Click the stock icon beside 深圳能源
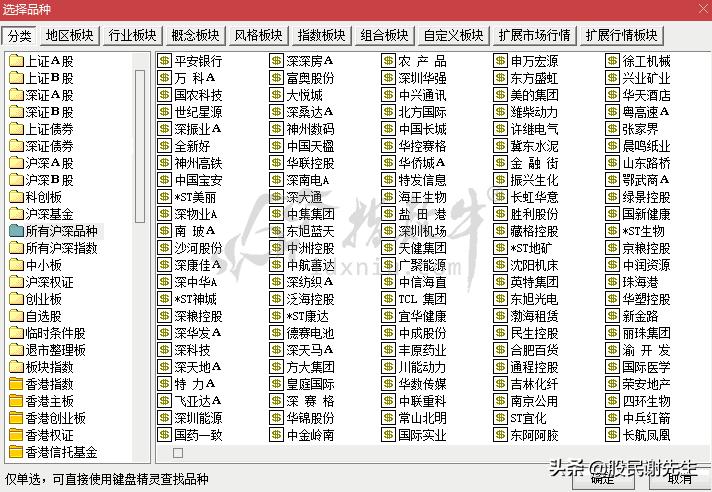The height and width of the screenshot is (492, 712). click(164, 418)
